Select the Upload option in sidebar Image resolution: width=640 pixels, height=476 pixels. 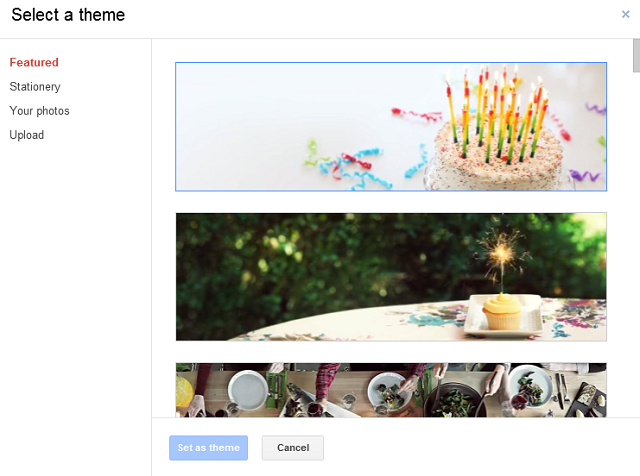click(x=27, y=135)
